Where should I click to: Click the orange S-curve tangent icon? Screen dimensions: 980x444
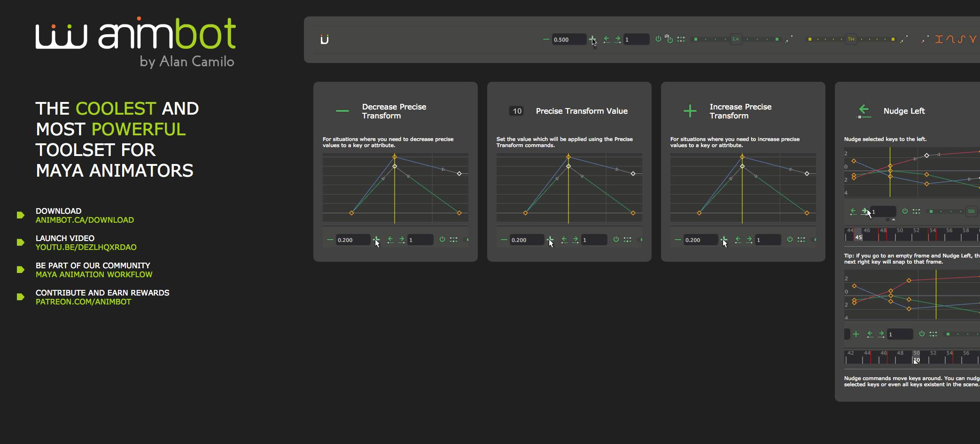pos(962,39)
